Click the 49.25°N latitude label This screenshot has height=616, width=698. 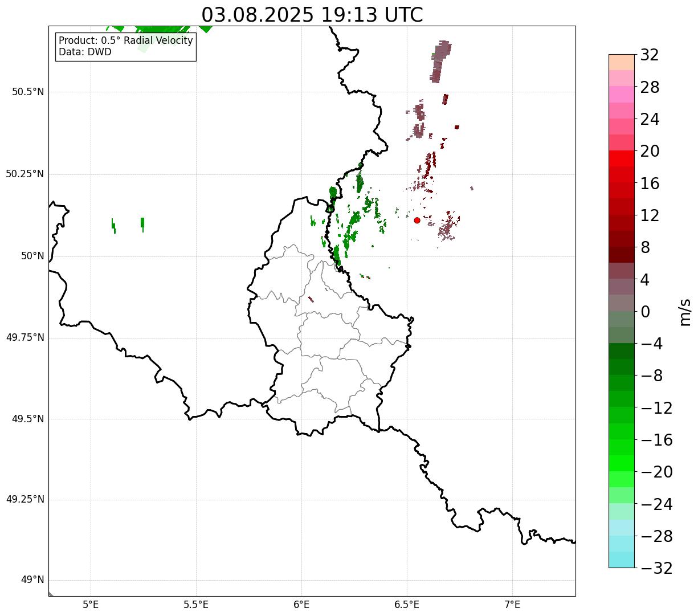coord(25,500)
